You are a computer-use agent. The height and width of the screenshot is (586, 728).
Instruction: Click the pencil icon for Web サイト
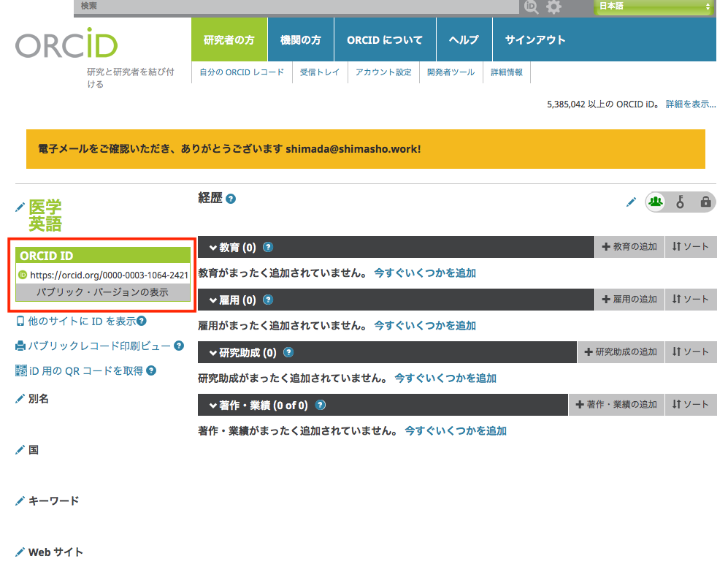20,552
